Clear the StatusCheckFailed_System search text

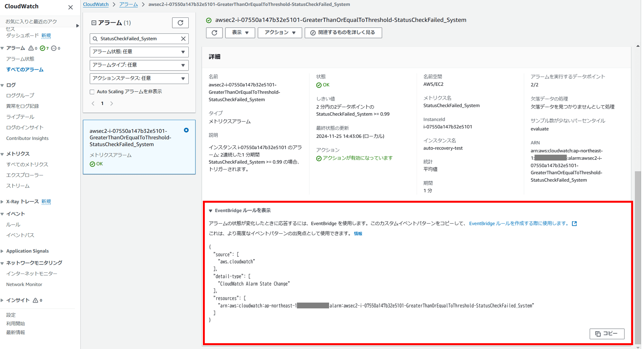[183, 39]
